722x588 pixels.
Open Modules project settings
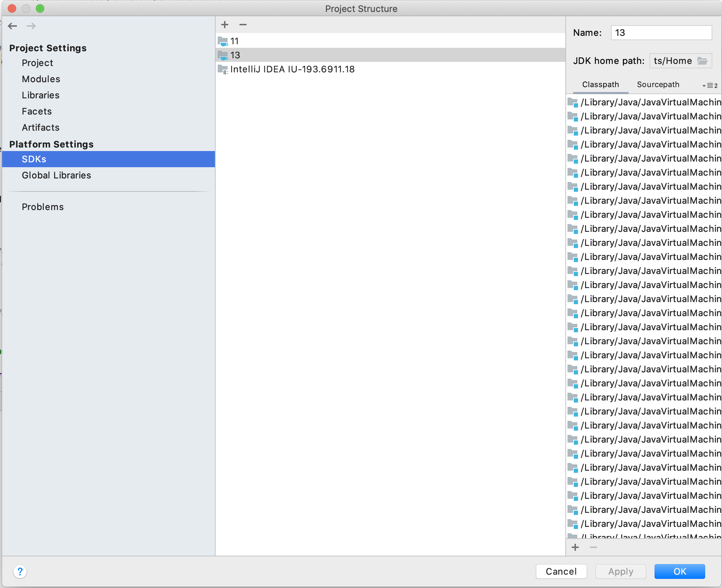[41, 79]
